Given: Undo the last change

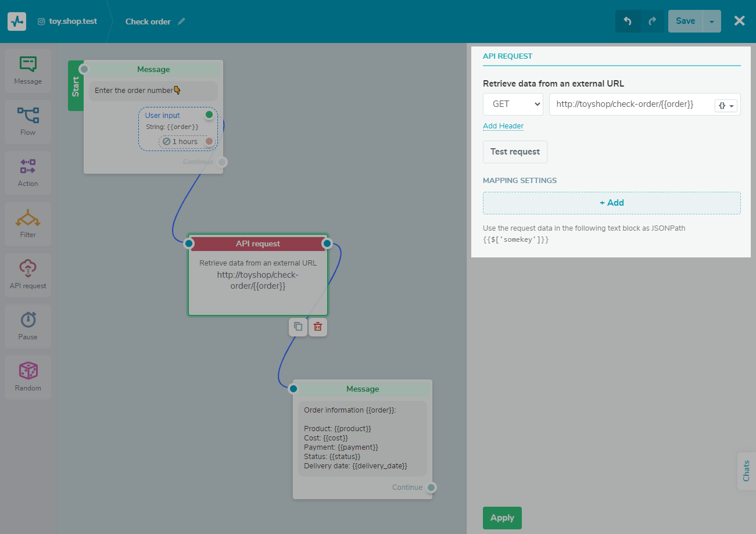Looking at the screenshot, I should click(628, 20).
